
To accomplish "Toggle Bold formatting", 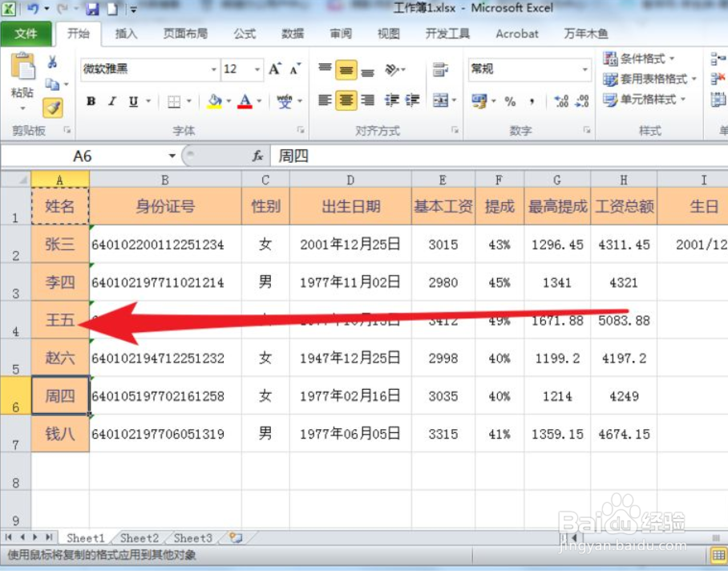I will (x=91, y=101).
